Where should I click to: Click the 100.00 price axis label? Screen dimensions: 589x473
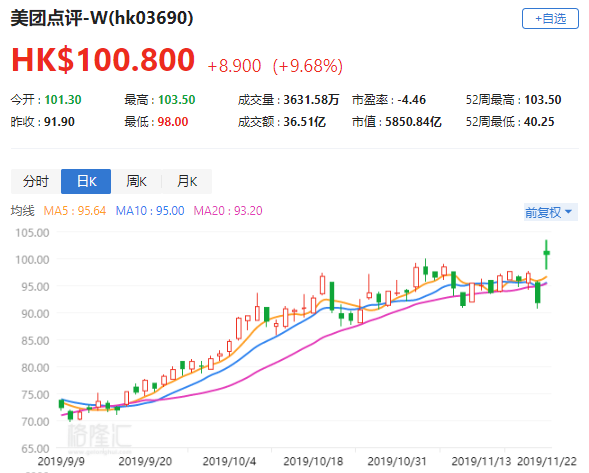(32, 260)
